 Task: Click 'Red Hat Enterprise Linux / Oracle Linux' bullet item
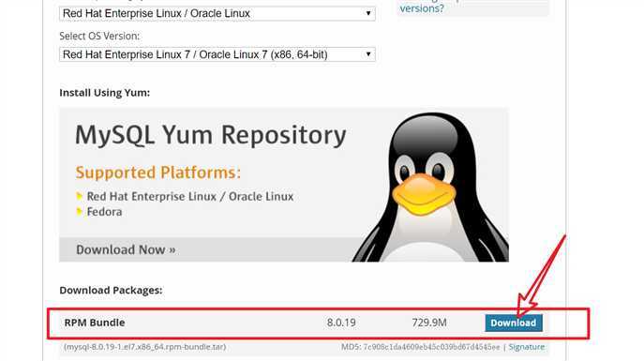[x=189, y=196]
